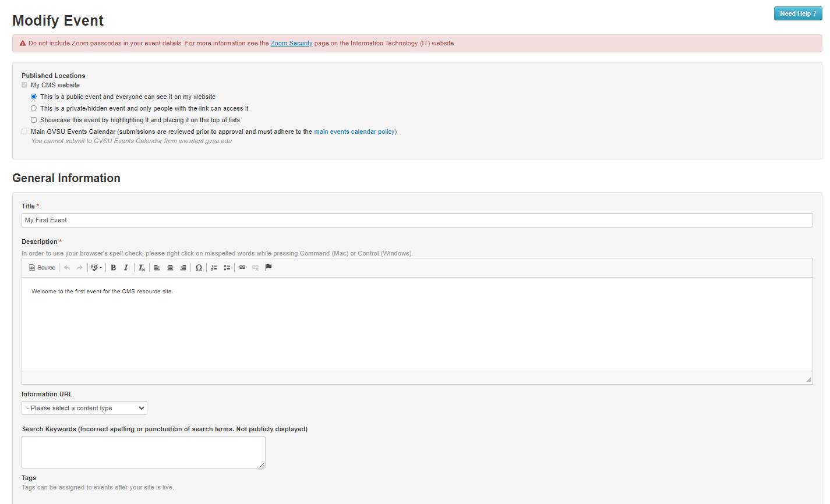Viewport: 830px width, 504px height.
Task: Remove formatting using the Tx icon
Action: [x=141, y=267]
